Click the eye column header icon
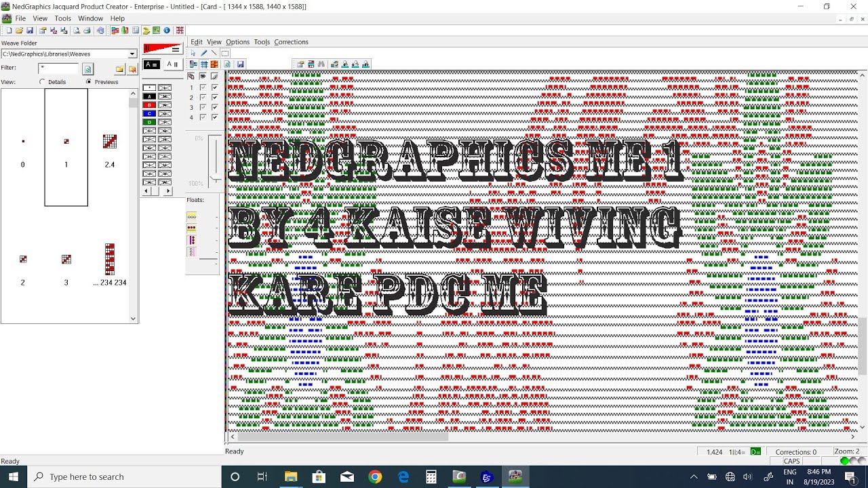Image resolution: width=868 pixels, height=488 pixels. pyautogui.click(x=203, y=76)
